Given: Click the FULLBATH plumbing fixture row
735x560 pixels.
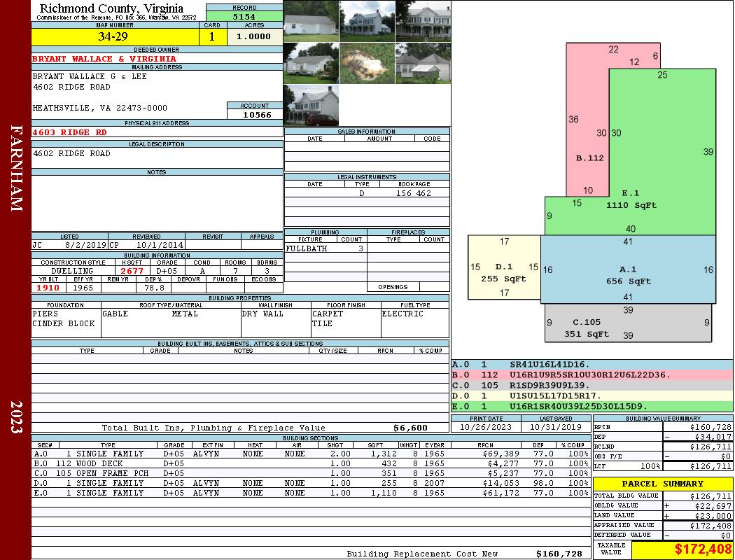Looking at the screenshot, I should pos(325,248).
